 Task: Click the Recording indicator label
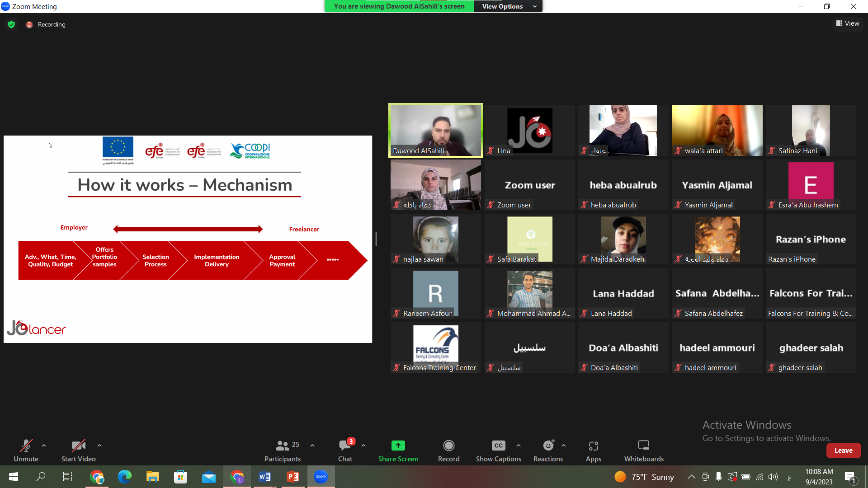[52, 24]
